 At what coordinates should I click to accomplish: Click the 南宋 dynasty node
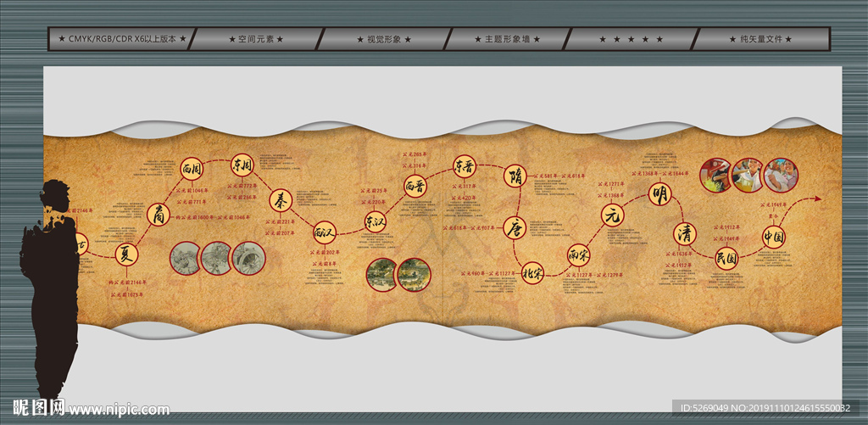[x=578, y=255]
